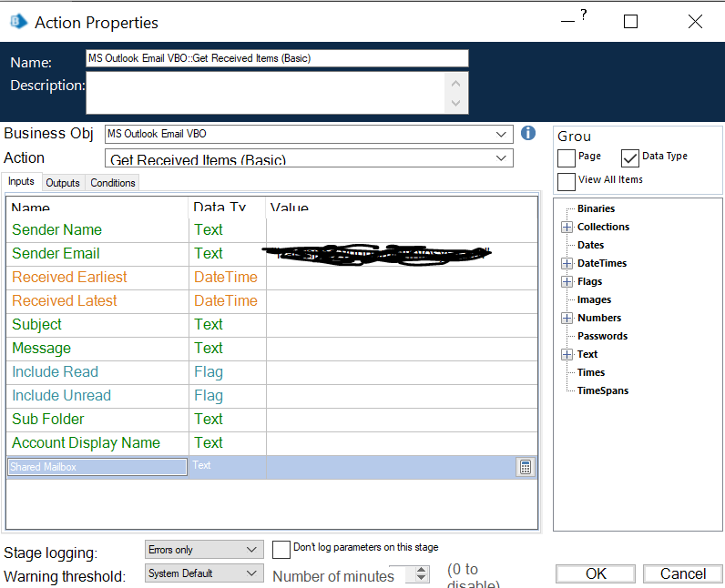Viewport: 725px width, 588px height.
Task: Close the Action Properties window
Action: pos(695,21)
